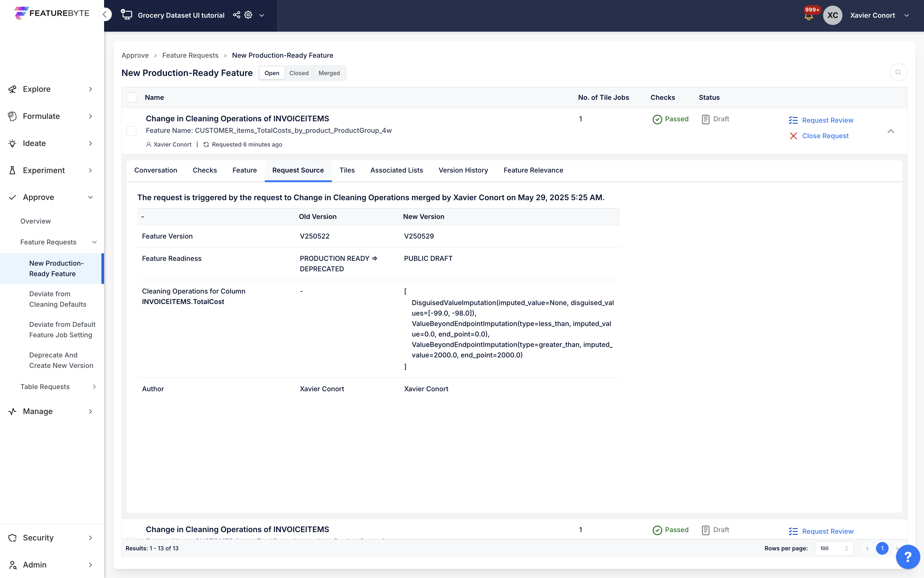Click the Draft document icon in first row
This screenshot has width=924, height=578.
(705, 119)
